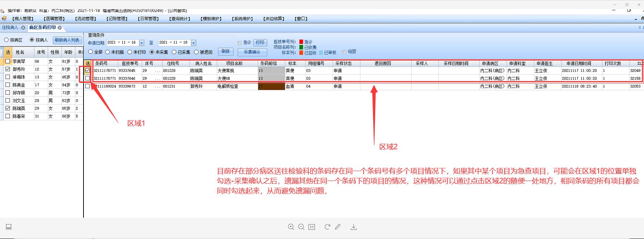Screen dimensions: 644x239
Task: Check the patient 陈春宋 checkbox
Action: (x=7, y=116)
